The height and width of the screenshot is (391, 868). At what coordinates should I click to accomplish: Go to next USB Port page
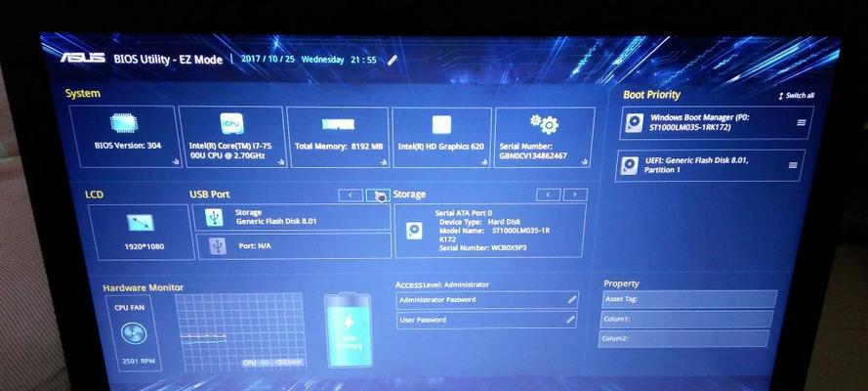tap(378, 195)
